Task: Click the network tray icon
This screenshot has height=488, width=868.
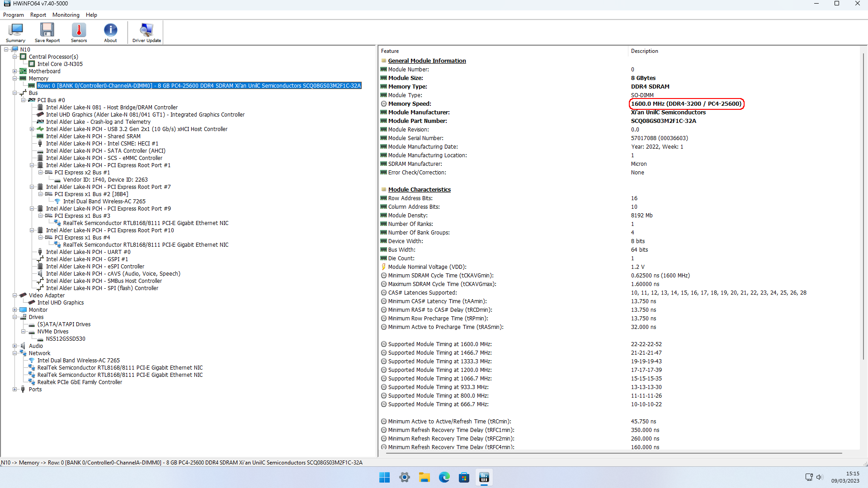Action: pyautogui.click(x=809, y=477)
